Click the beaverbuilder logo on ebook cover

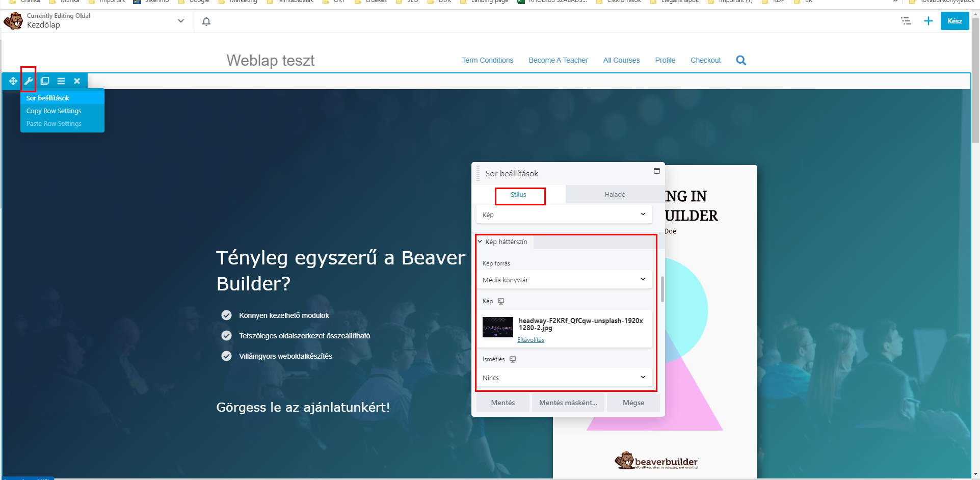(656, 461)
